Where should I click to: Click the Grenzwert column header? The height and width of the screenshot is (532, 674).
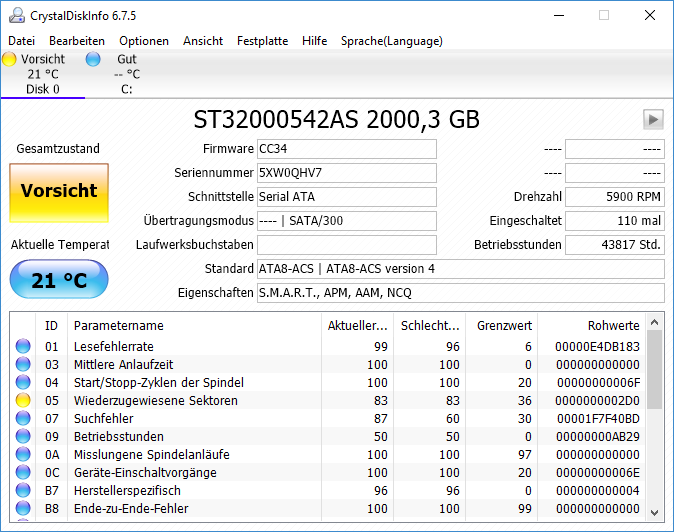502,326
